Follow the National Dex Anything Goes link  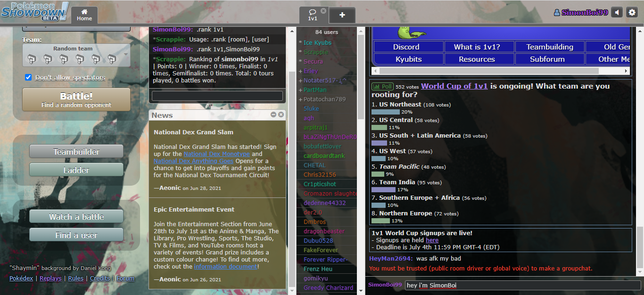pyautogui.click(x=193, y=161)
